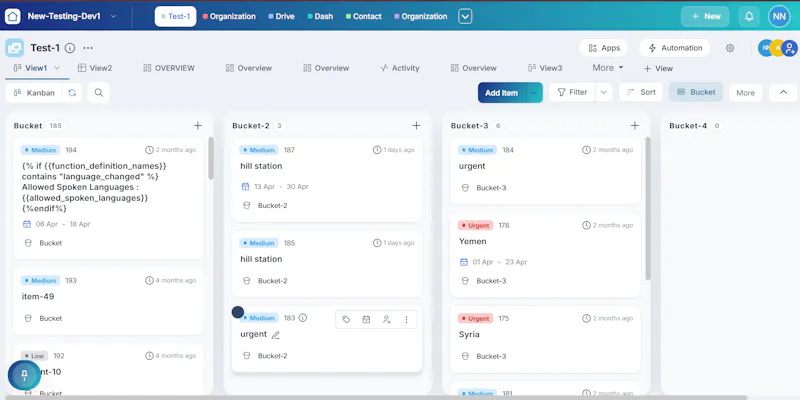Add a card to Bucket column

coord(198,126)
